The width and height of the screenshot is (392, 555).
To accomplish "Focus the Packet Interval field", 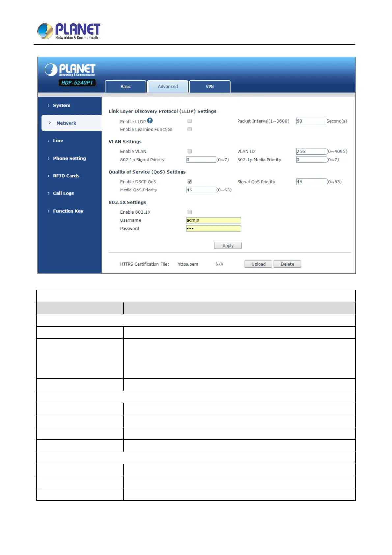I will (x=311, y=121).
